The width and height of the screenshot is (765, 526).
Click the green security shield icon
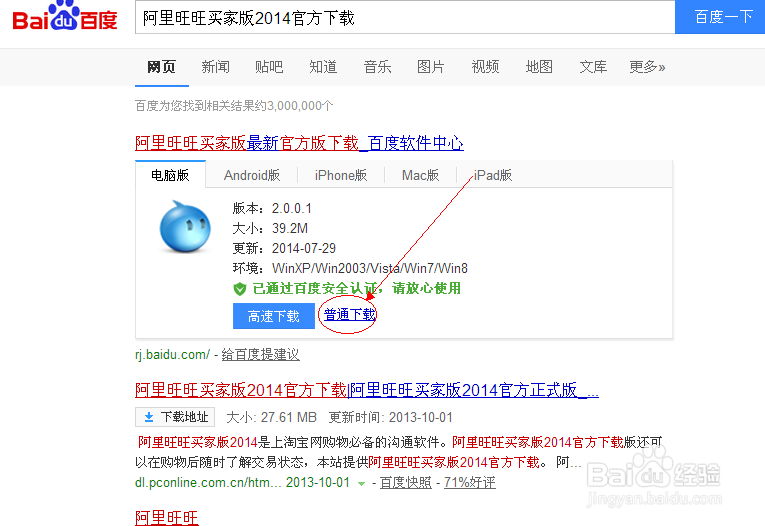(240, 289)
